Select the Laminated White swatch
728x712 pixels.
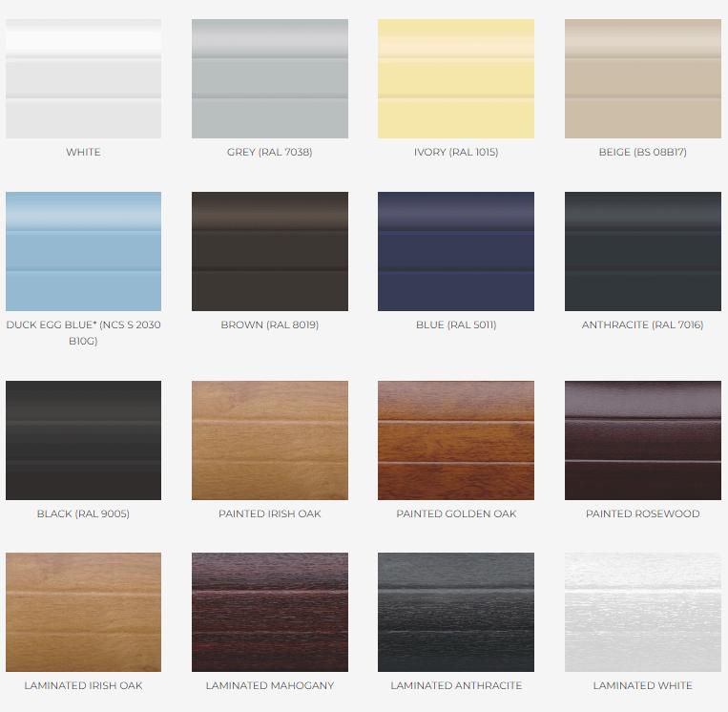[x=643, y=612]
